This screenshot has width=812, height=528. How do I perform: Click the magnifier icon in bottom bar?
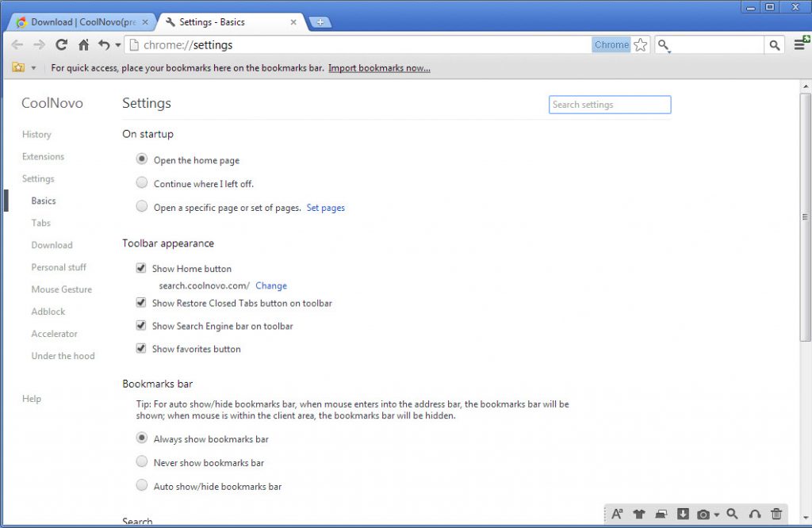point(732,514)
